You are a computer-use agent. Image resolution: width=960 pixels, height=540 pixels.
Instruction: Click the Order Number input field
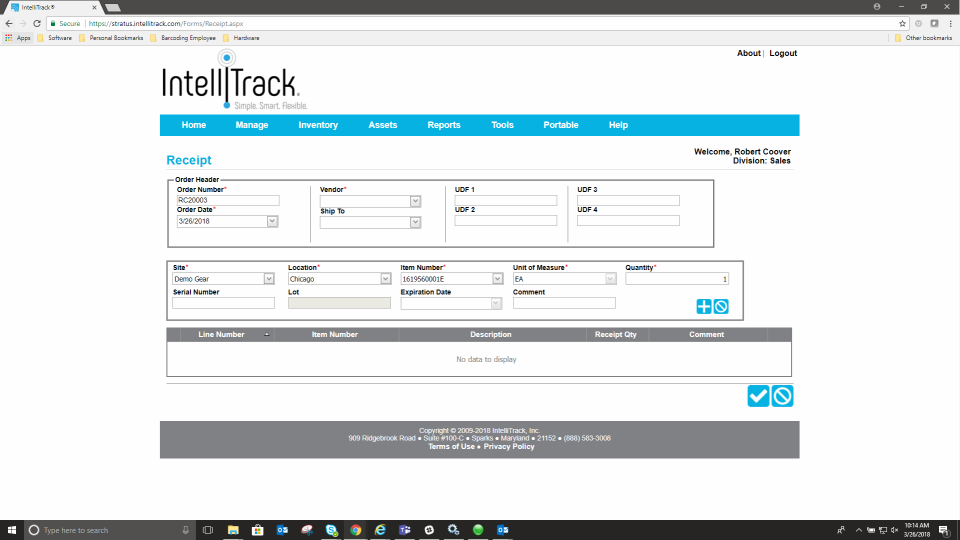pyautogui.click(x=228, y=200)
